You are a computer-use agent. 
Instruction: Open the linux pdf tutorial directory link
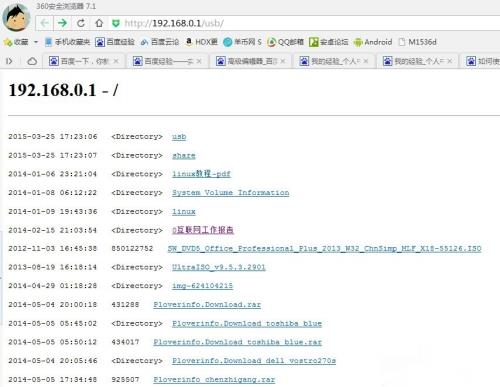click(201, 174)
